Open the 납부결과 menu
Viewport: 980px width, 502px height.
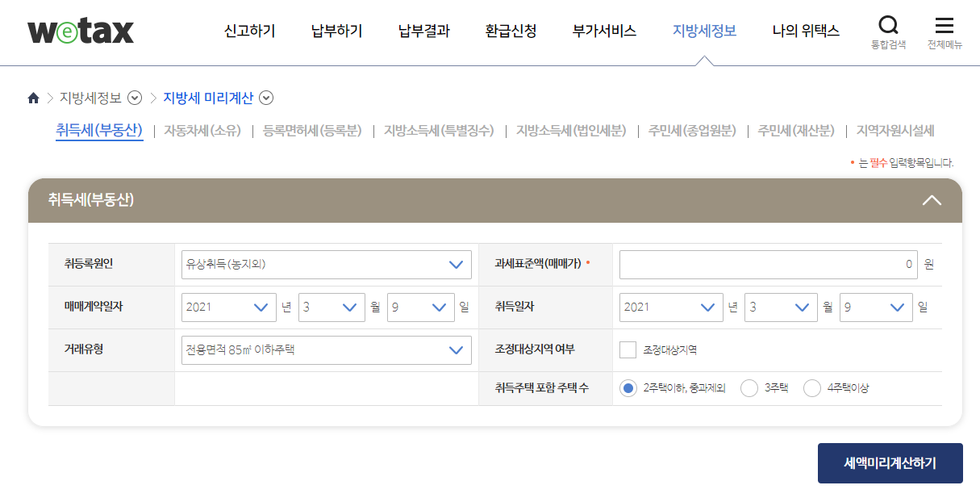pyautogui.click(x=423, y=31)
